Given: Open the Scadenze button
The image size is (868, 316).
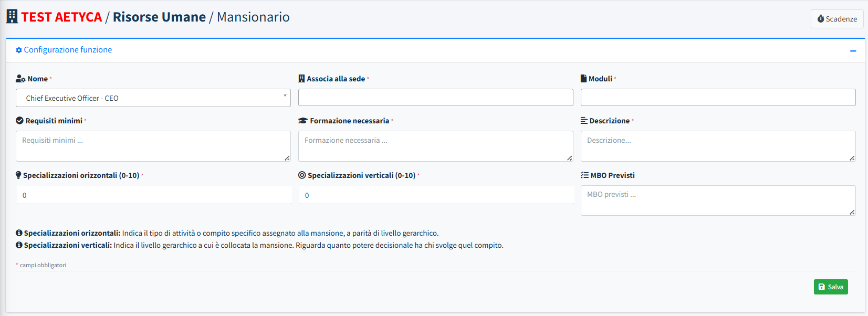Looking at the screenshot, I should coord(837,19).
